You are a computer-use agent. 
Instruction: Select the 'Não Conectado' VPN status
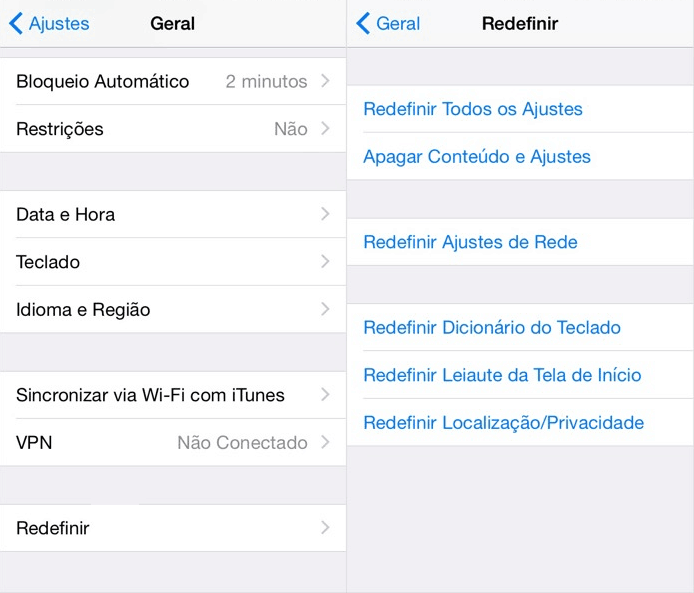tap(243, 443)
